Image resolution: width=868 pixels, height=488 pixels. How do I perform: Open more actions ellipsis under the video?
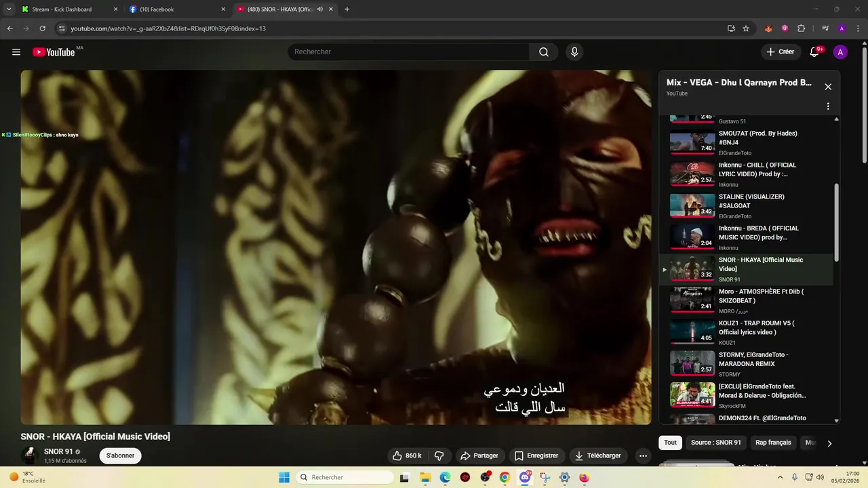tap(643, 456)
